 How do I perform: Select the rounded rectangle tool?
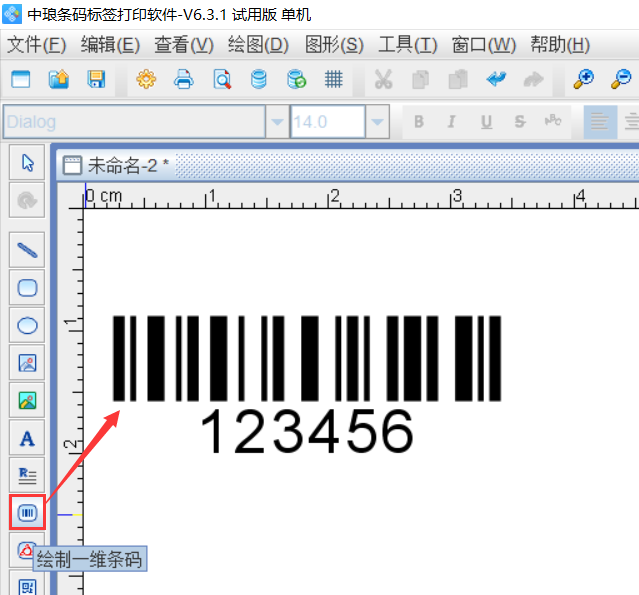[27, 287]
